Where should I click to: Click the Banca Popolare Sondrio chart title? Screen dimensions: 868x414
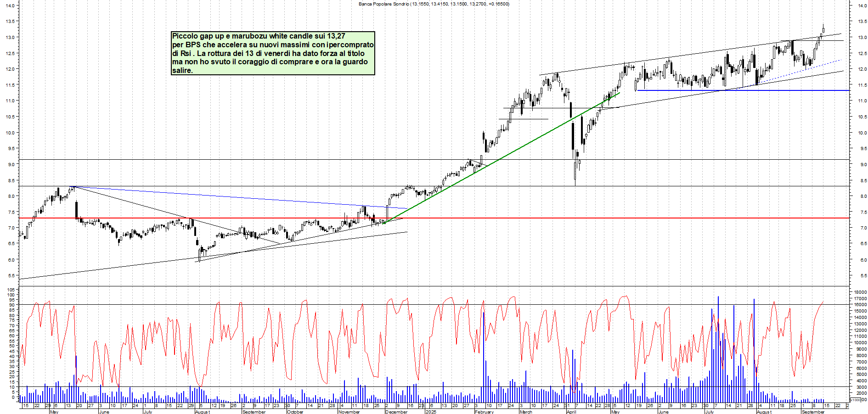(434, 4)
